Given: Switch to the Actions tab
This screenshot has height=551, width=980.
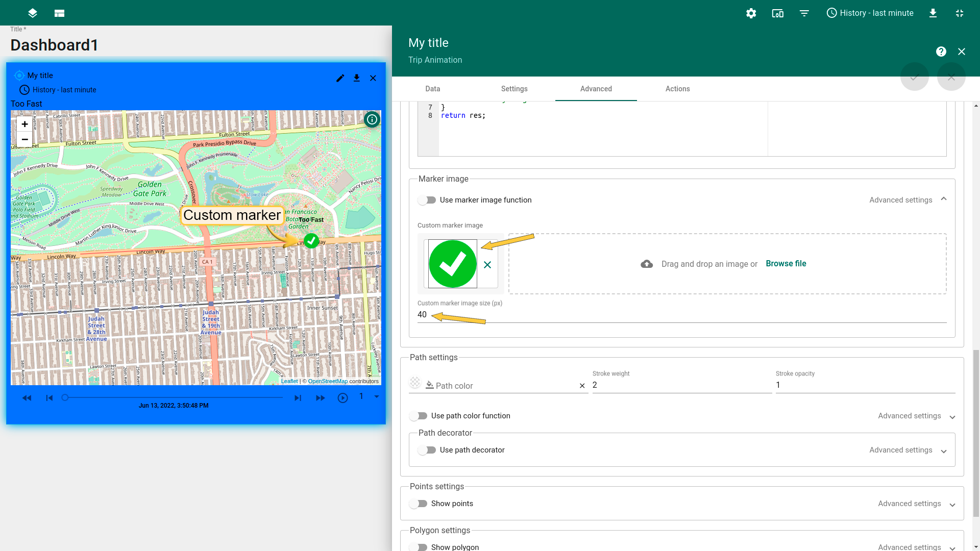Looking at the screenshot, I should 678,89.
